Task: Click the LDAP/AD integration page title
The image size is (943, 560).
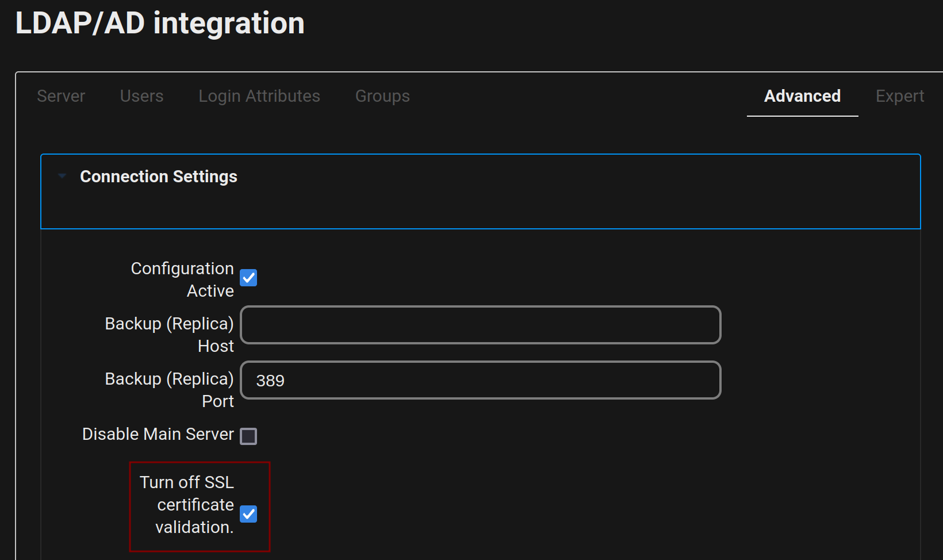Action: [160, 23]
